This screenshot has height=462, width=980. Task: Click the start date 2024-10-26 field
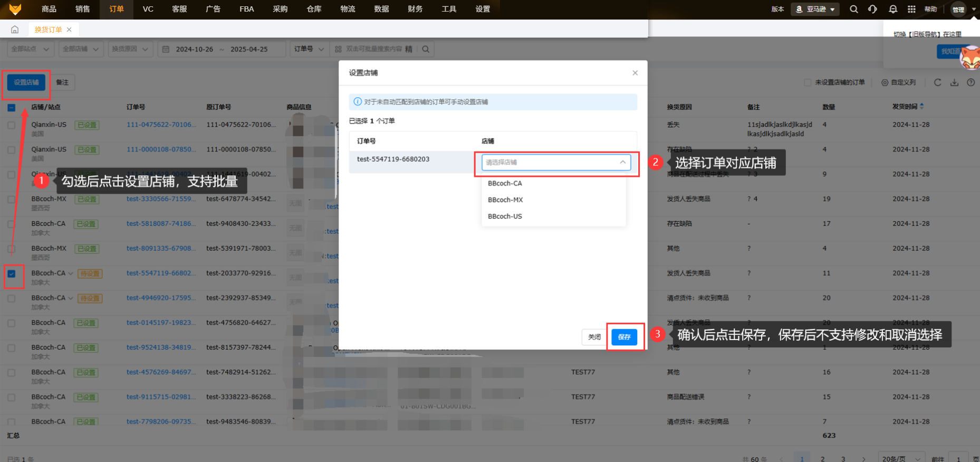[x=195, y=49]
